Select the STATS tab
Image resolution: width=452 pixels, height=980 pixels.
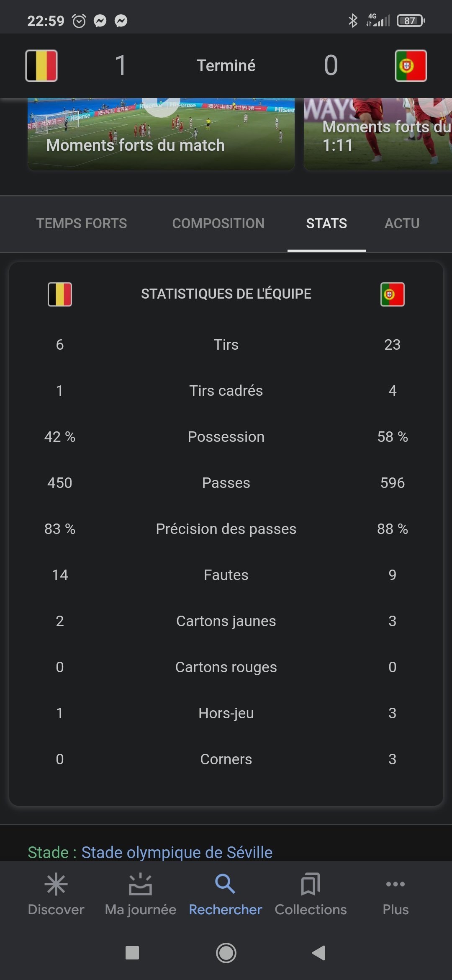326,224
